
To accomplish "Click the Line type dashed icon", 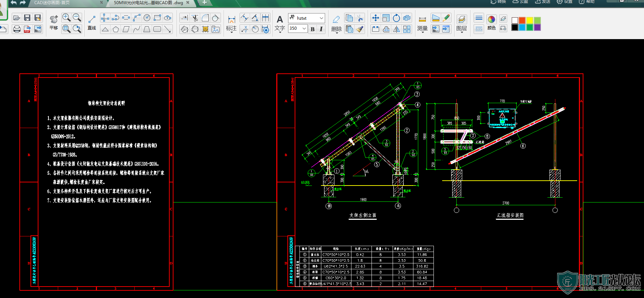I will [479, 29].
